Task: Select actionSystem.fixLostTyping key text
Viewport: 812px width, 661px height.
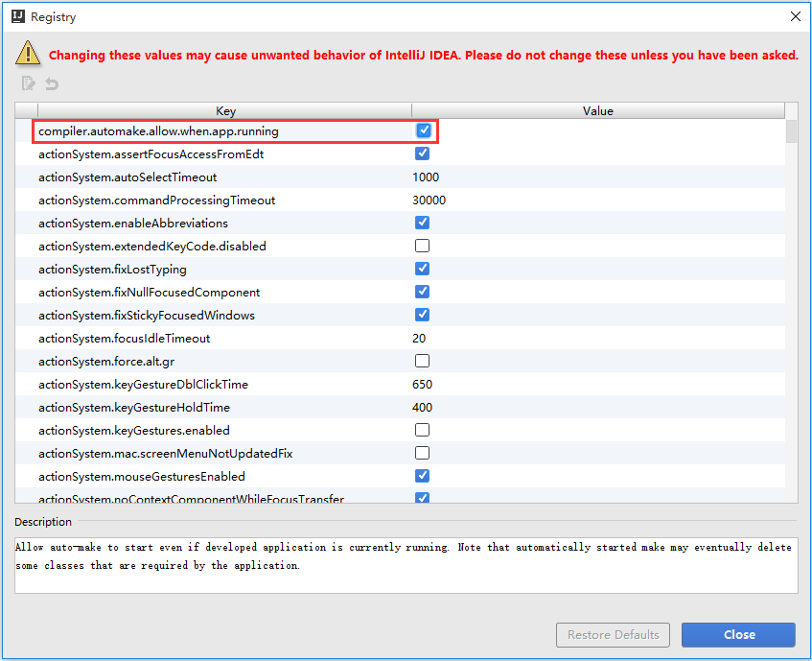Action: point(112,270)
